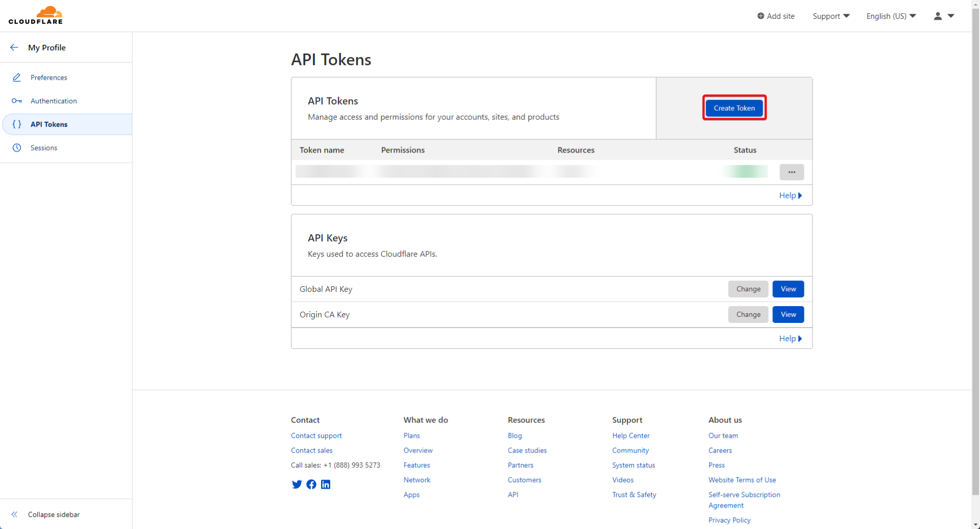View the Global API Key

pos(788,289)
